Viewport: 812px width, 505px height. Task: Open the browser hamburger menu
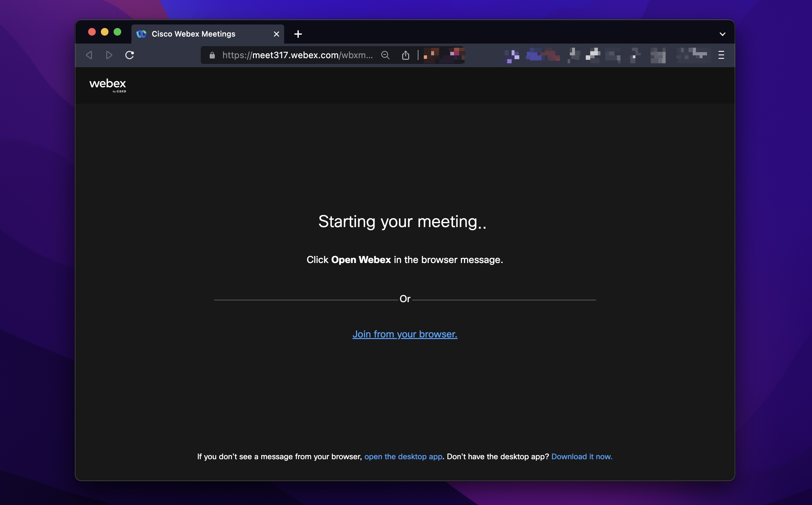(x=721, y=55)
